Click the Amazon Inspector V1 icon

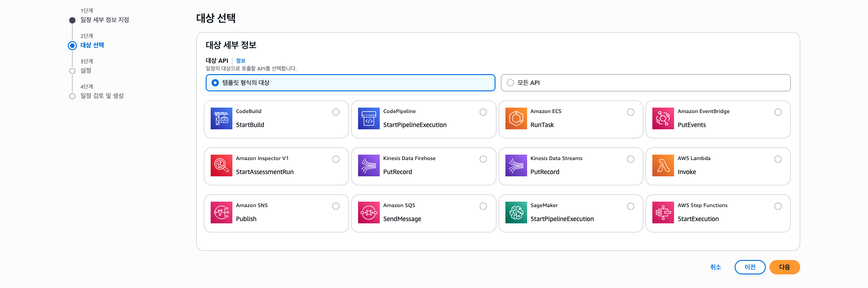(222, 165)
